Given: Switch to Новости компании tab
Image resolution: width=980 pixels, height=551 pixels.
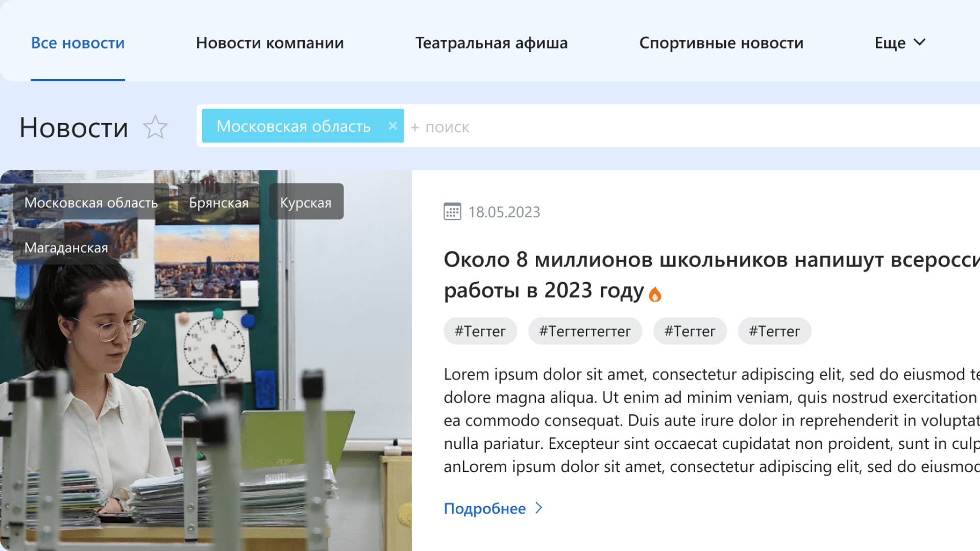Looking at the screenshot, I should point(269,43).
